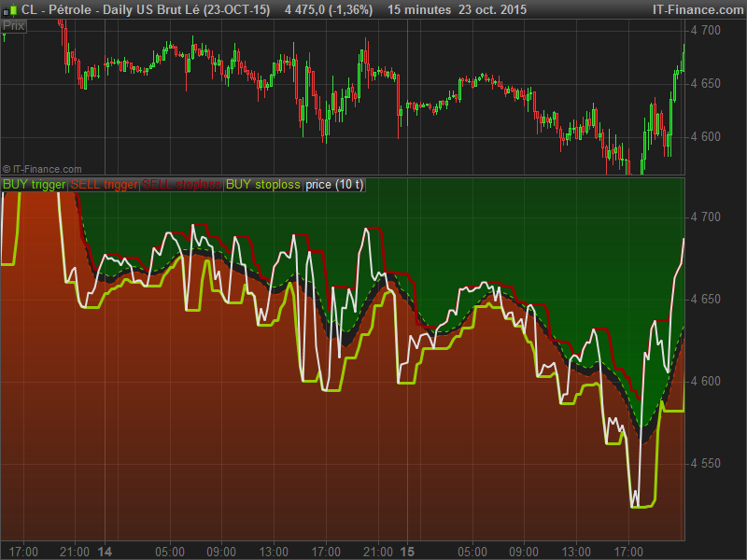Screen dimensions: 747x560
Task: Click the day 14 marker on time axis
Action: [x=105, y=552]
